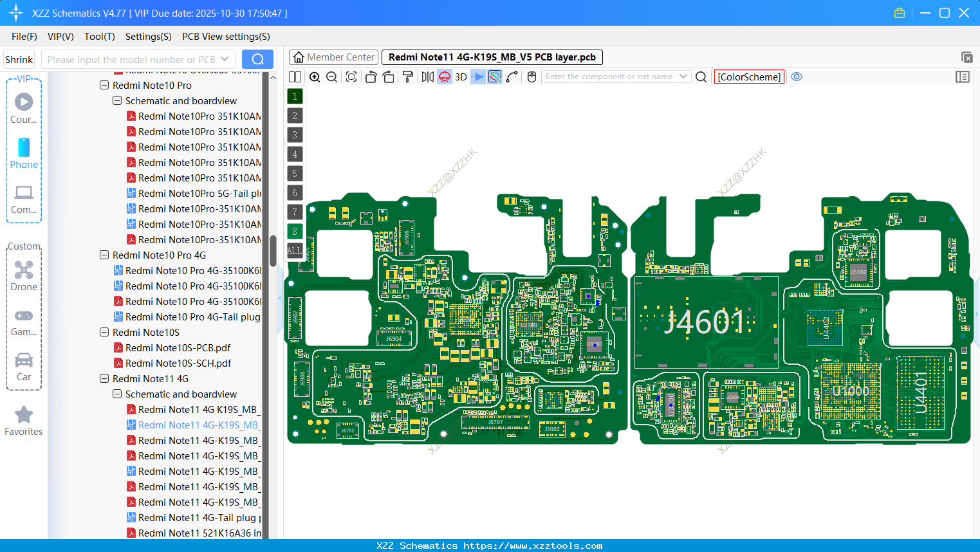980x552 pixels.
Task: Toggle PCB layer 8
Action: 295,232
